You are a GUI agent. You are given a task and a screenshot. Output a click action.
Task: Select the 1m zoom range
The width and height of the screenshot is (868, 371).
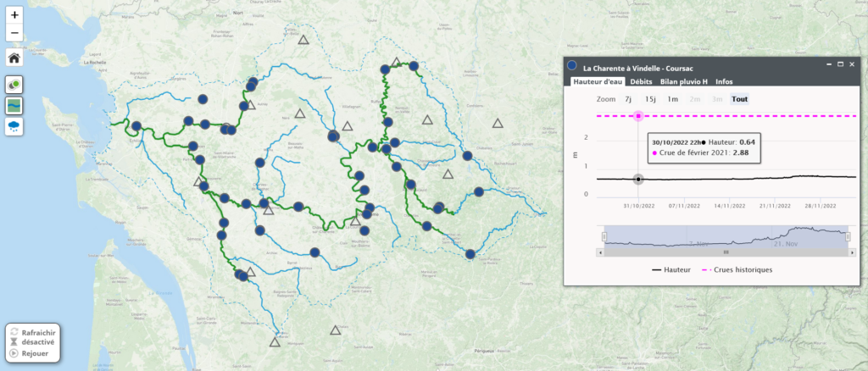pos(672,99)
